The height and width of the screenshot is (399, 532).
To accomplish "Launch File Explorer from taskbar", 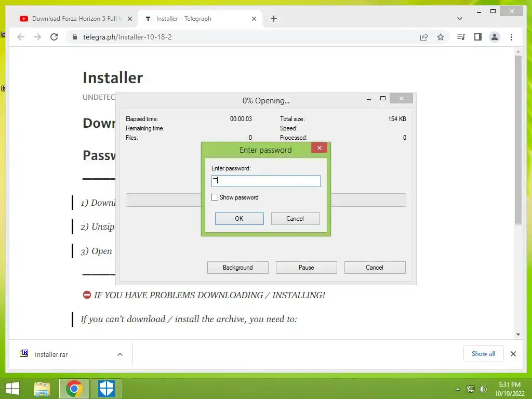I will 42,389.
